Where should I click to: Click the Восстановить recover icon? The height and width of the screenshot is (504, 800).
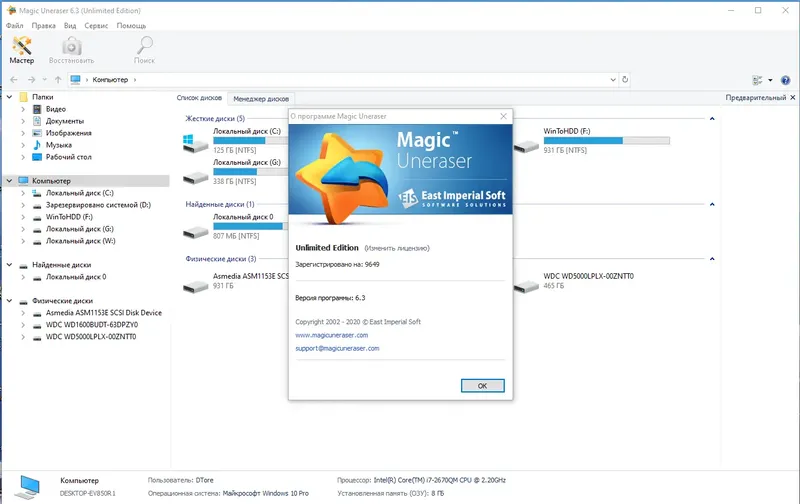pos(71,50)
